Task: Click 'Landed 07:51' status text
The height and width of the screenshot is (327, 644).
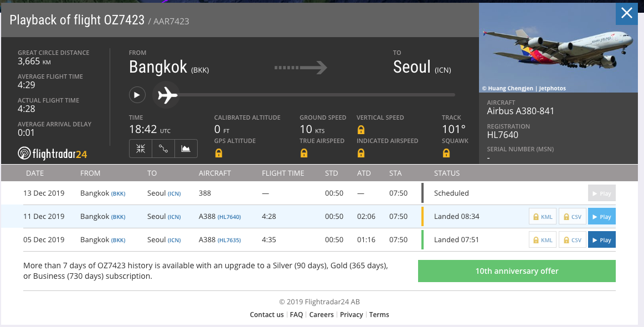Action: tap(456, 240)
